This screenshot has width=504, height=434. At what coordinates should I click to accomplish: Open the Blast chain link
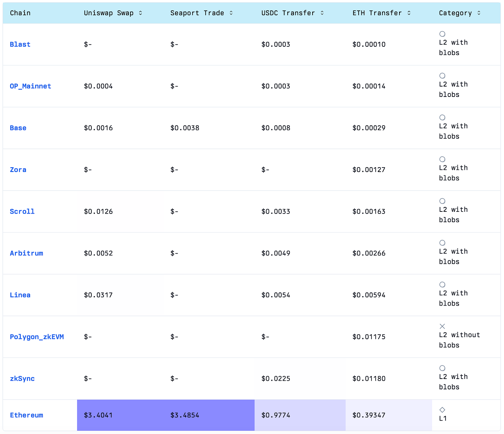point(20,44)
